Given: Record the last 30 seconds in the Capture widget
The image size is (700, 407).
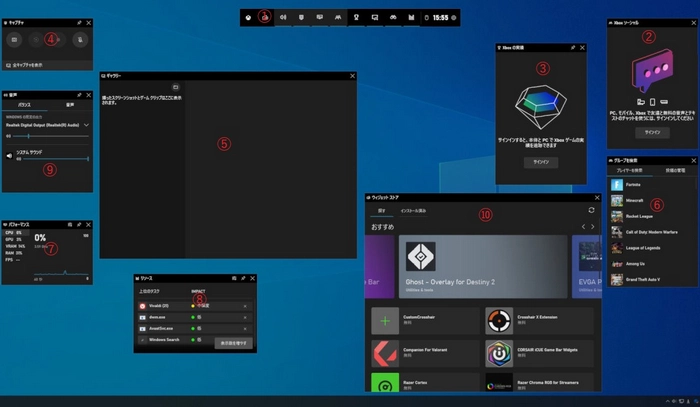Looking at the screenshot, I should pyautogui.click(x=36, y=40).
